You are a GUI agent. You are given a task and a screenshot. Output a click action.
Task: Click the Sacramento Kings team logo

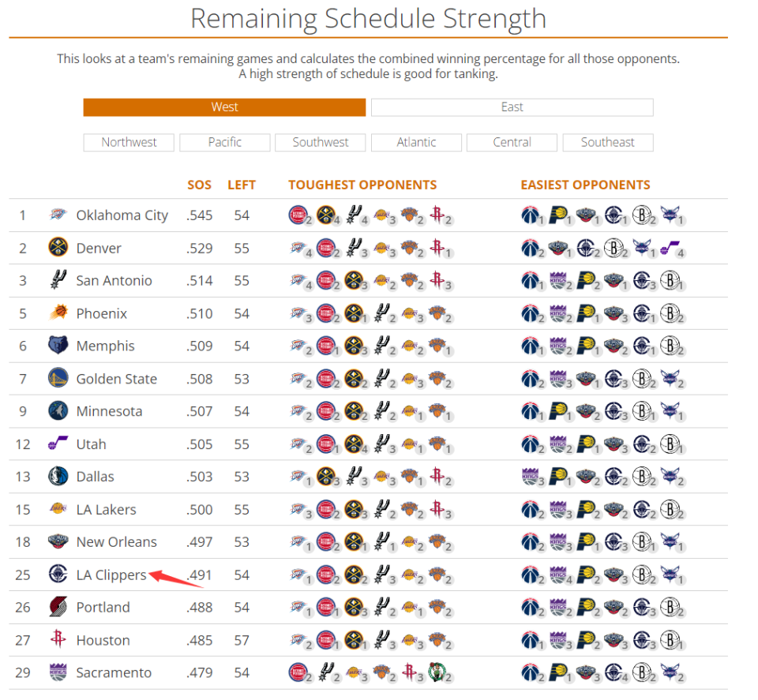pos(58,672)
